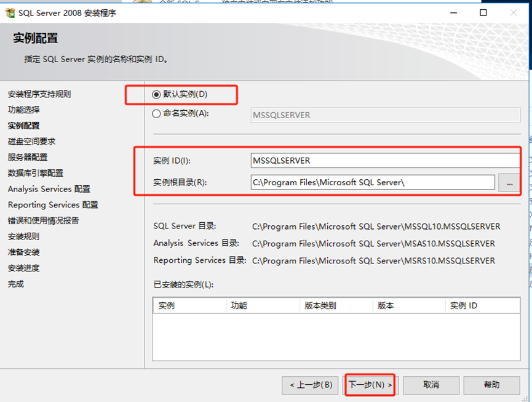Maximize the SQL Server 2008 setup window
The height and width of the screenshot is (402, 532).
coord(483,13)
